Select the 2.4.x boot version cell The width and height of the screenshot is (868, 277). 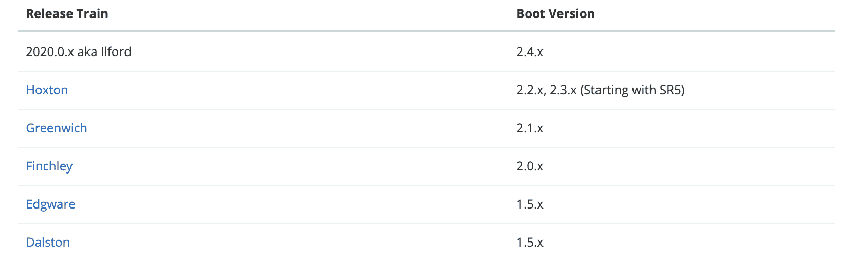pyautogui.click(x=530, y=52)
